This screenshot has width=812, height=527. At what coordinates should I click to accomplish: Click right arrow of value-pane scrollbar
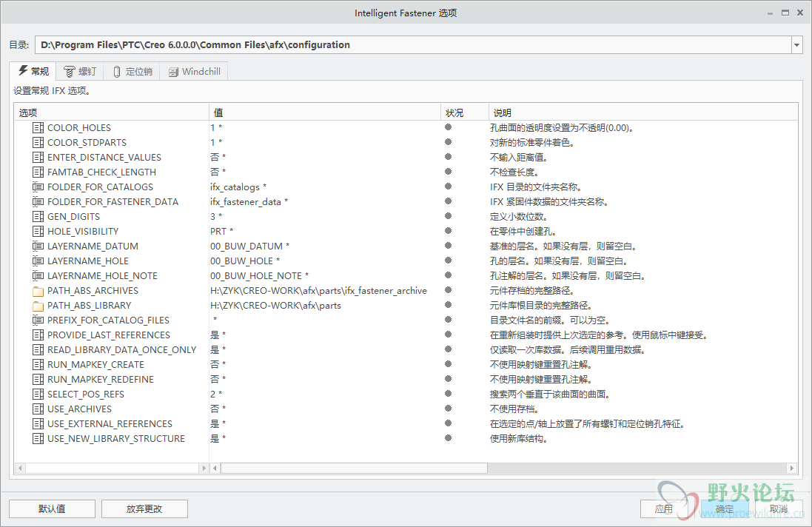[x=791, y=468]
